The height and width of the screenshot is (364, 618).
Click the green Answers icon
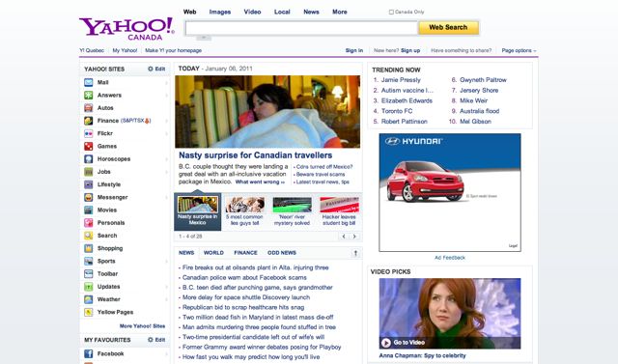click(88, 95)
